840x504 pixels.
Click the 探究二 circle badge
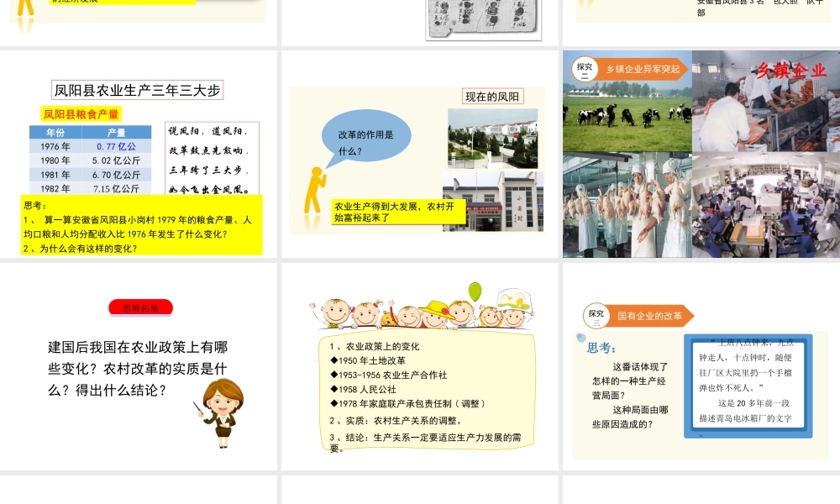click(x=585, y=69)
